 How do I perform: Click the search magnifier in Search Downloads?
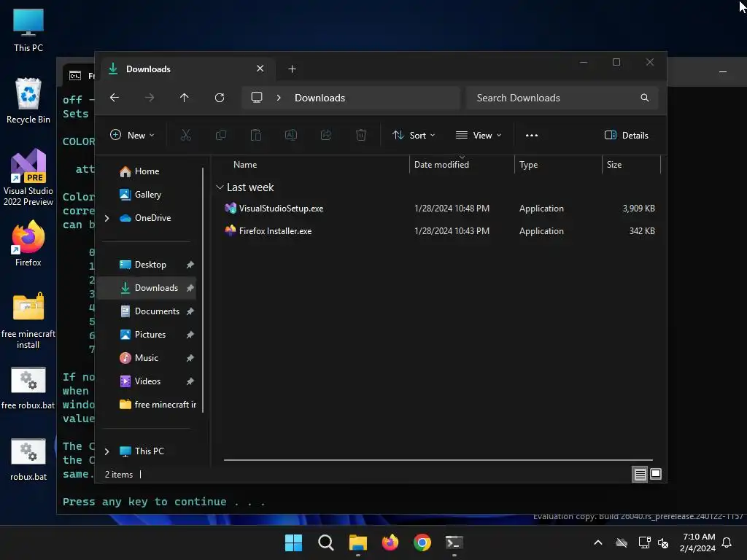coord(645,98)
